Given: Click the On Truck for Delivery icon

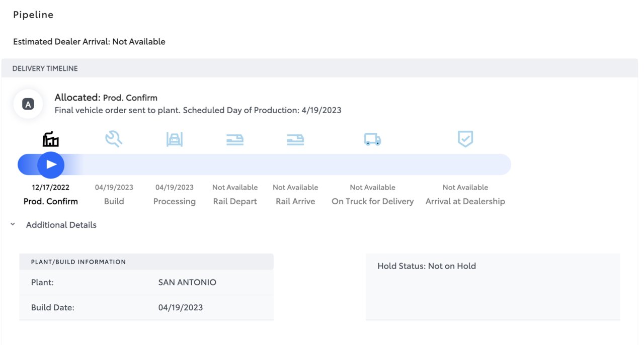Looking at the screenshot, I should (373, 139).
